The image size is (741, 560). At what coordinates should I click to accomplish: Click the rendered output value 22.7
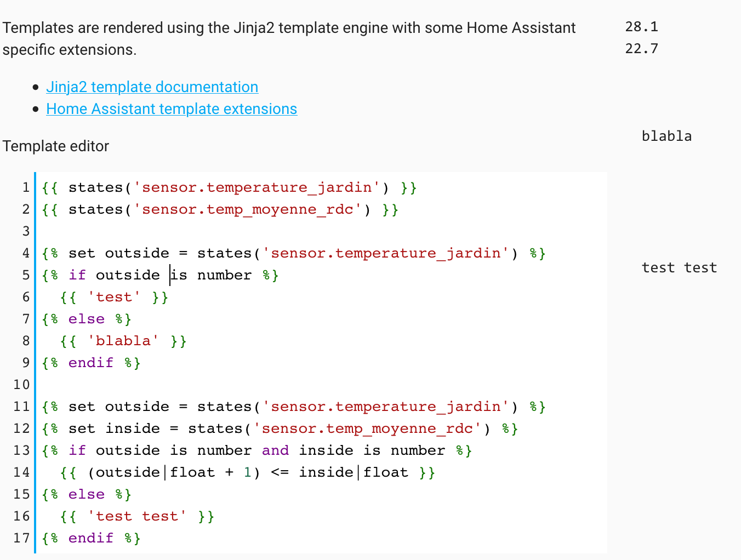[641, 48]
